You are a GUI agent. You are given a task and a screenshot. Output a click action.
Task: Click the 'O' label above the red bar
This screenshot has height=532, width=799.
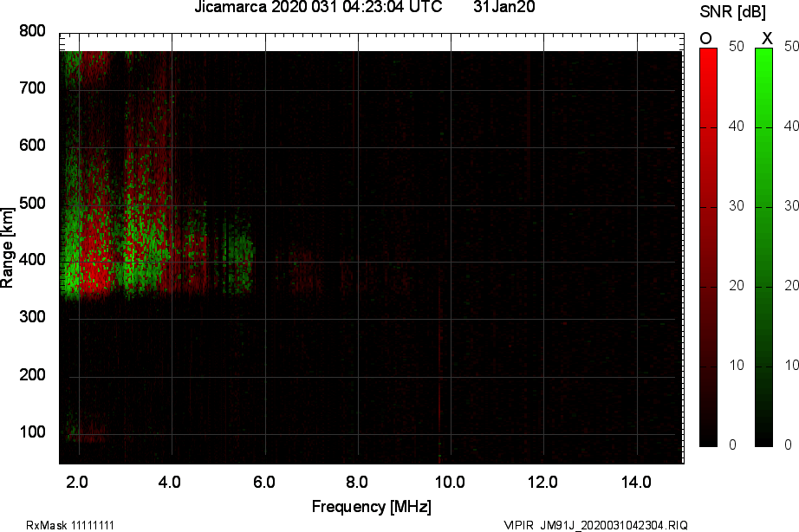705,39
